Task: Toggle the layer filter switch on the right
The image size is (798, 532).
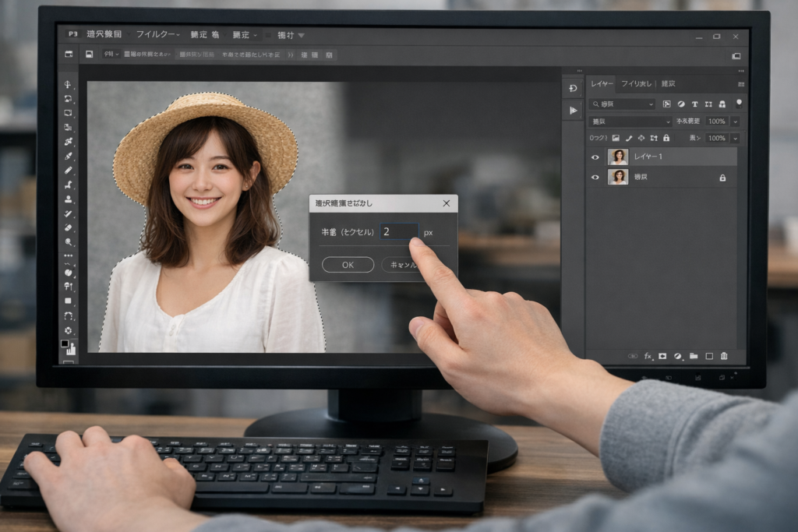Action: (x=738, y=103)
